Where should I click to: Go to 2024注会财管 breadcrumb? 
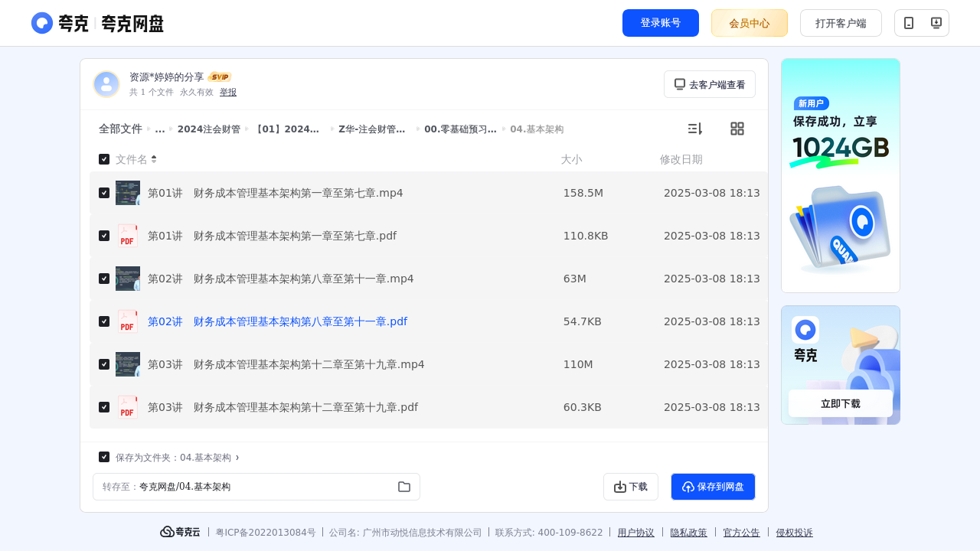click(209, 129)
